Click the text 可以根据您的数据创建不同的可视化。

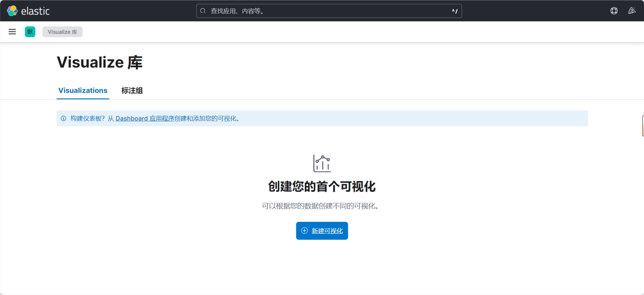[322, 206]
